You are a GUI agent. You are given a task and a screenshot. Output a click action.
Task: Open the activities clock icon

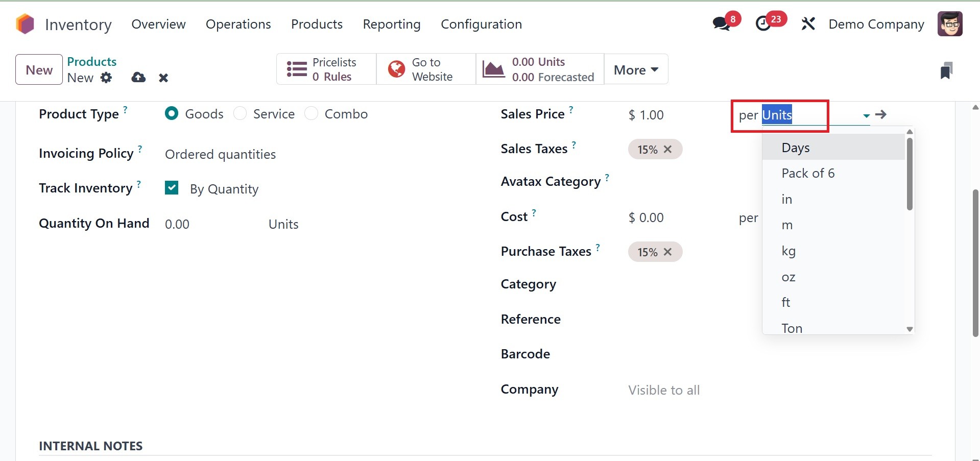(x=763, y=24)
